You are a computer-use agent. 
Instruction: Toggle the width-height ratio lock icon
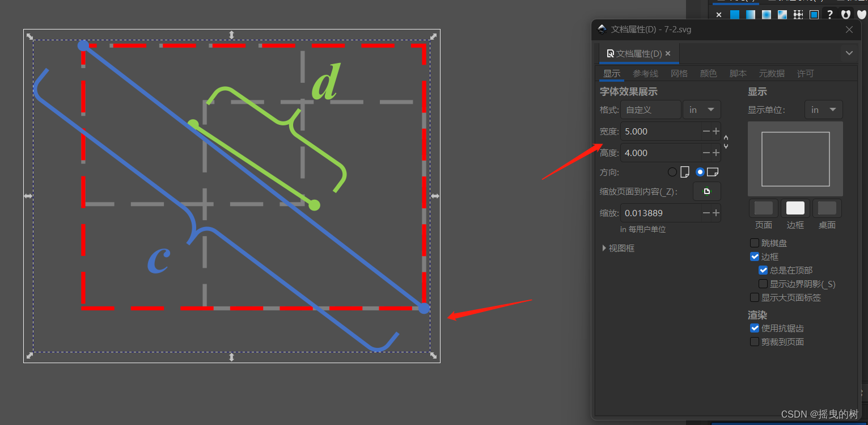[726, 142]
